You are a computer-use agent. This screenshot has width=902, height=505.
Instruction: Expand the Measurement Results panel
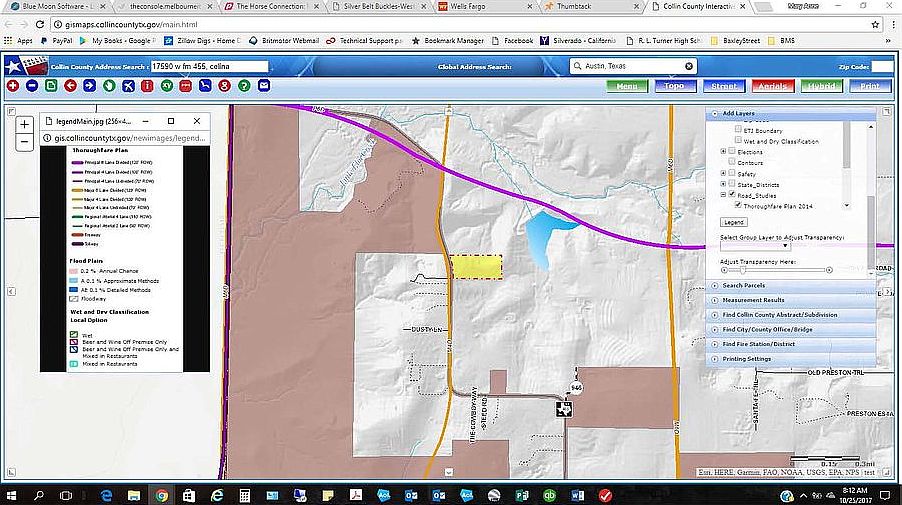coord(791,300)
